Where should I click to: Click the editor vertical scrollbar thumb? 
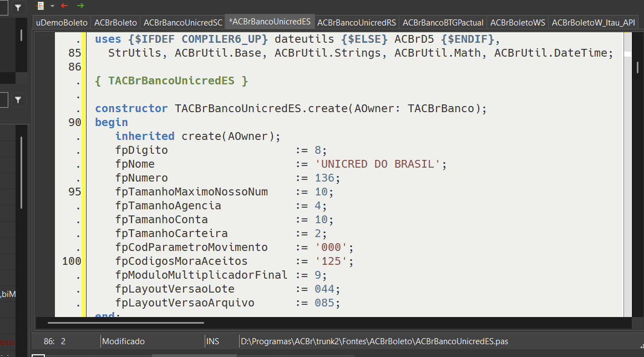click(x=637, y=67)
